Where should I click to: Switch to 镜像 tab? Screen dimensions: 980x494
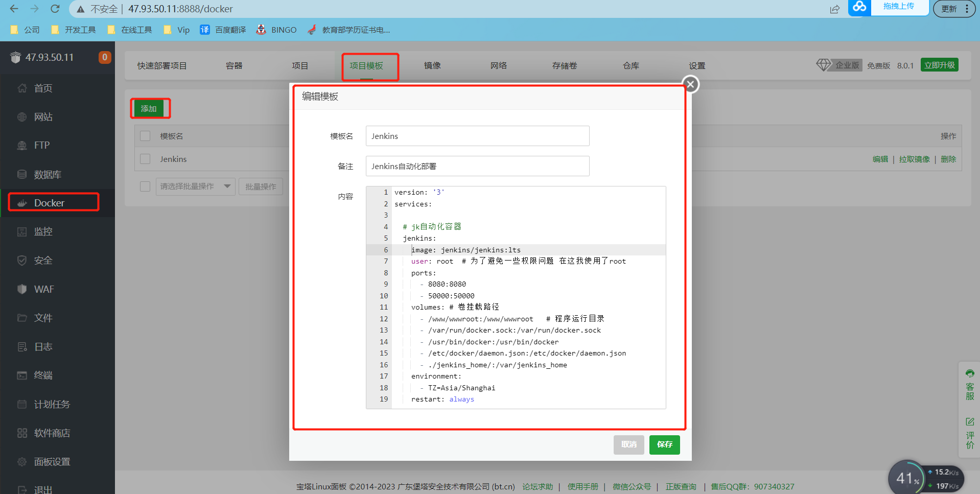pos(432,66)
